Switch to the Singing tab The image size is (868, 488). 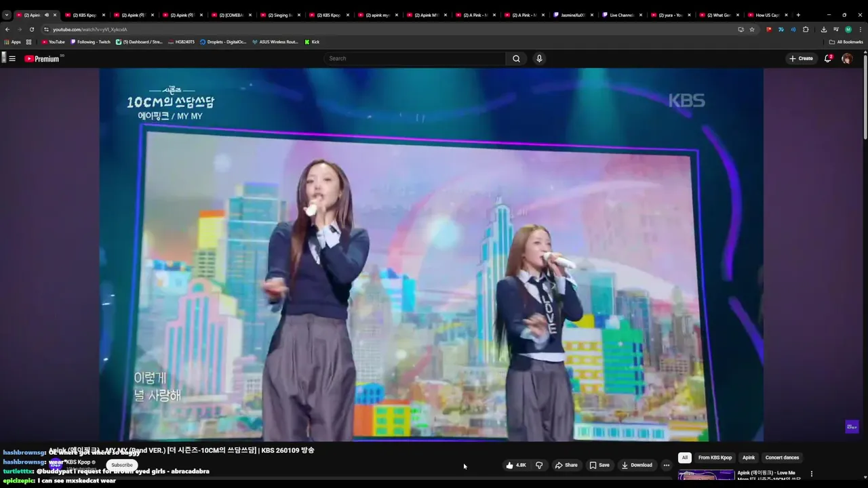coord(279,15)
